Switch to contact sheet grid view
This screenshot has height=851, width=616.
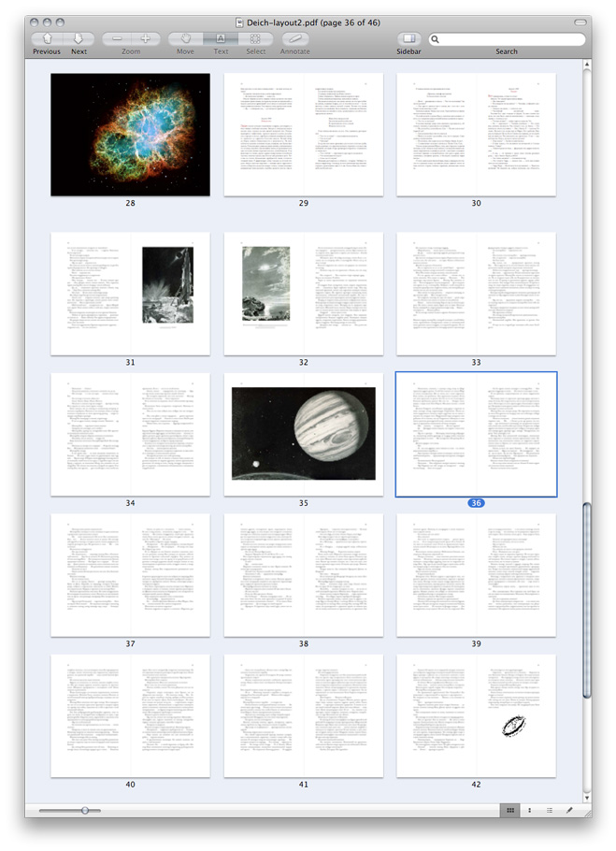(x=510, y=810)
